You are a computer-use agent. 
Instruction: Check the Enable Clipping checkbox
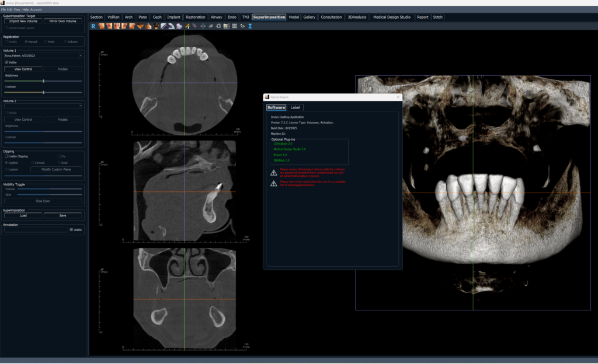pos(6,156)
